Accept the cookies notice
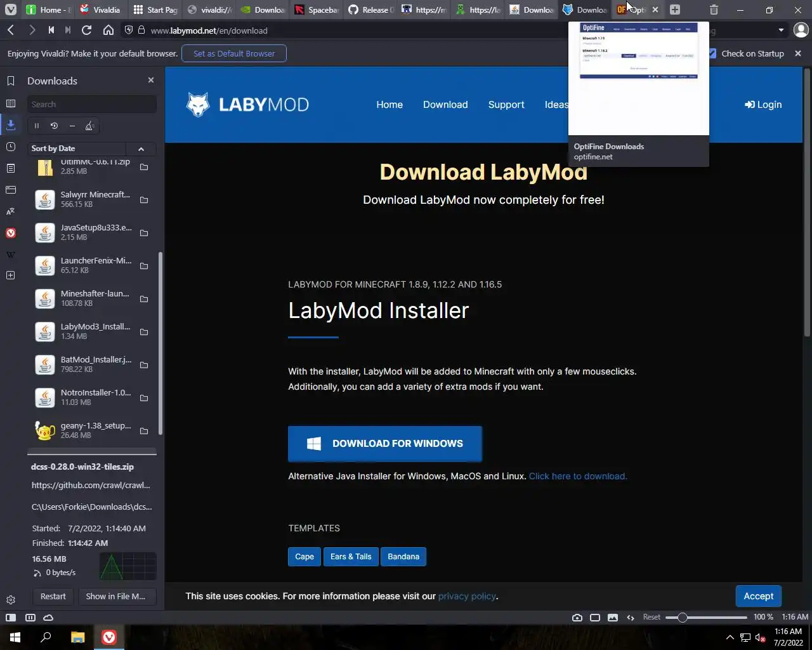812x650 pixels. pos(758,596)
